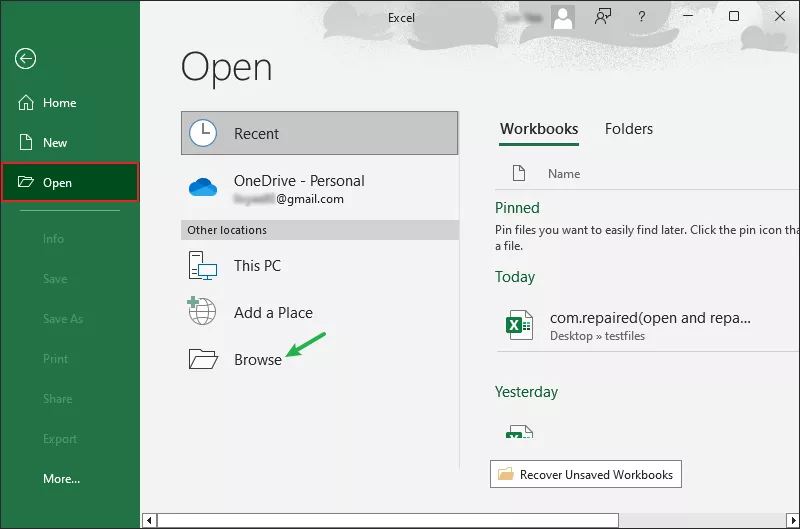Switch to the Workbooks tab

(x=539, y=129)
